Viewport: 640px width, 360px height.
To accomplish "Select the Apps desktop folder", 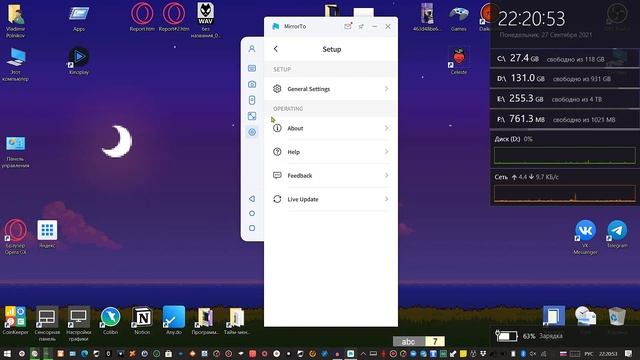I will coord(79,18).
